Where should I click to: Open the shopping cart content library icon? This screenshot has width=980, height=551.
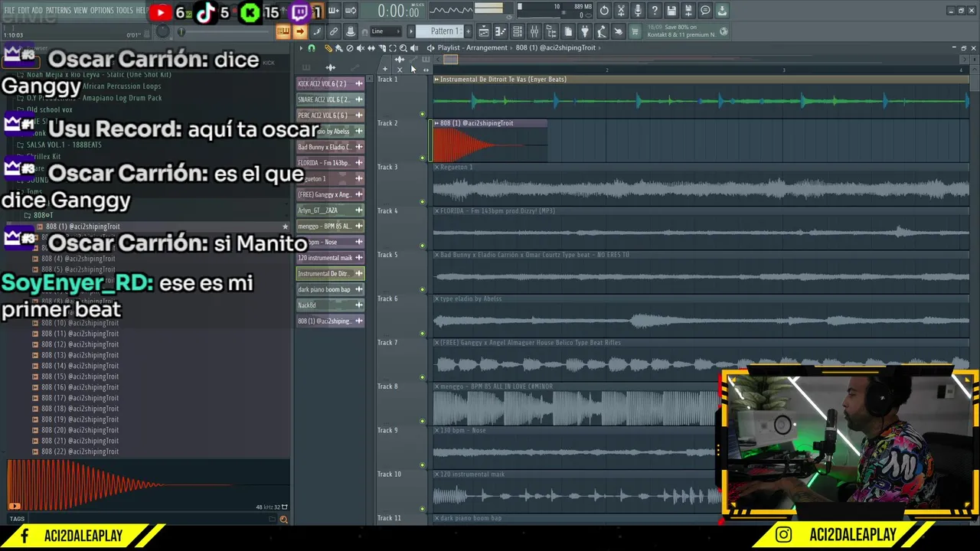[x=635, y=31]
